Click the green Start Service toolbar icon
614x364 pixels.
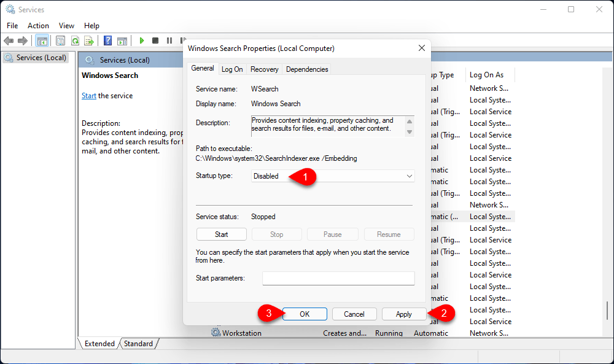pyautogui.click(x=142, y=41)
